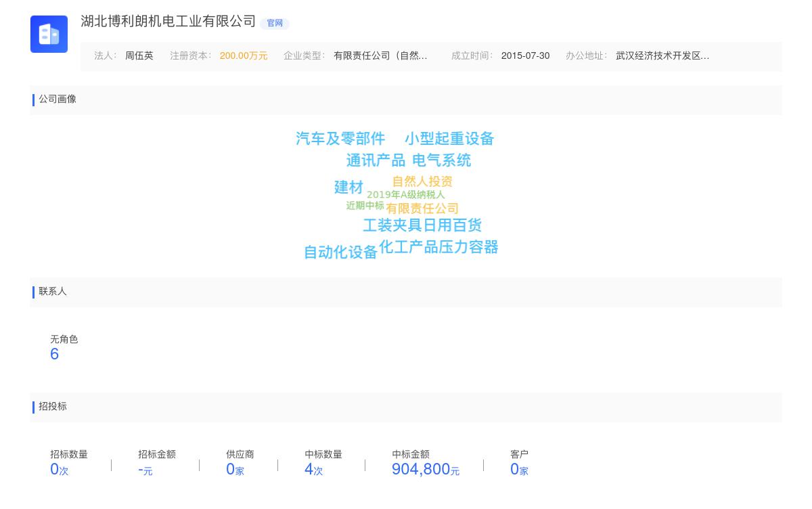Viewport: 812px width, 509px height.
Task: Click company name 湖北博利朗机电工业有限公司
Action: point(168,22)
